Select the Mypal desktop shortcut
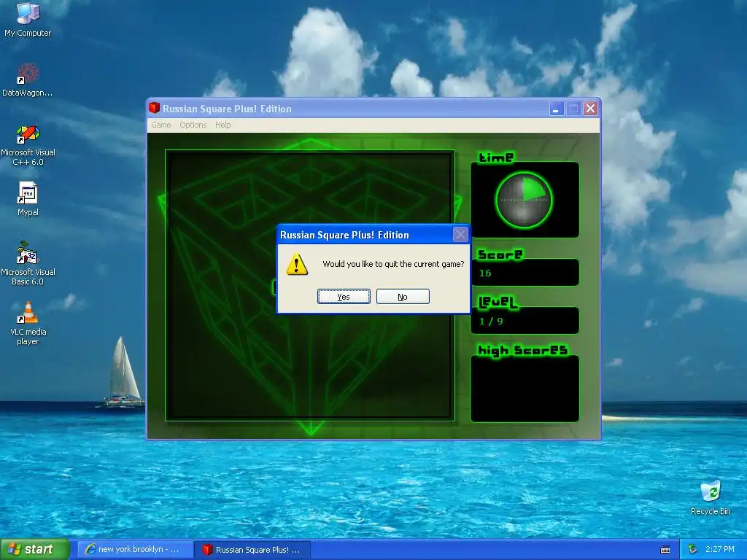This screenshot has width=747, height=560. pos(28,199)
